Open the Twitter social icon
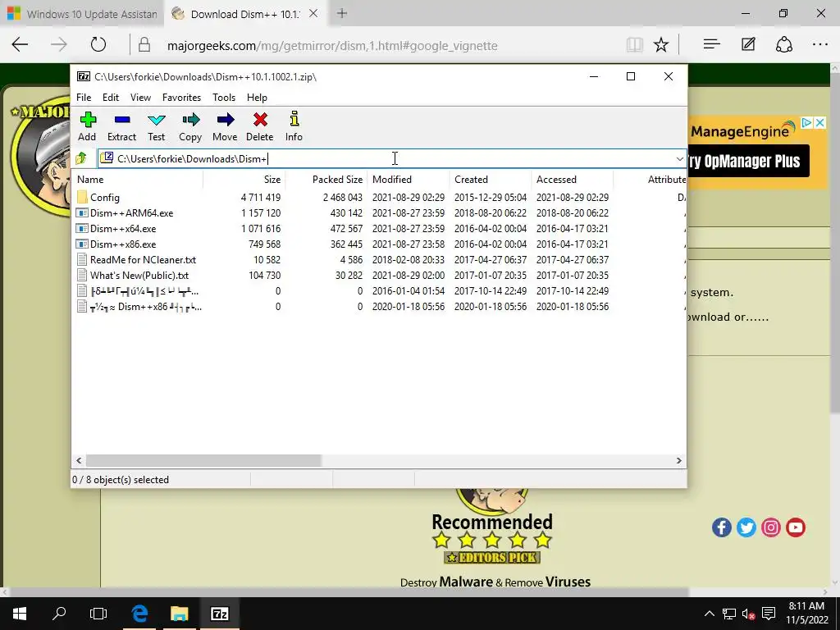This screenshot has height=630, width=840. [746, 527]
